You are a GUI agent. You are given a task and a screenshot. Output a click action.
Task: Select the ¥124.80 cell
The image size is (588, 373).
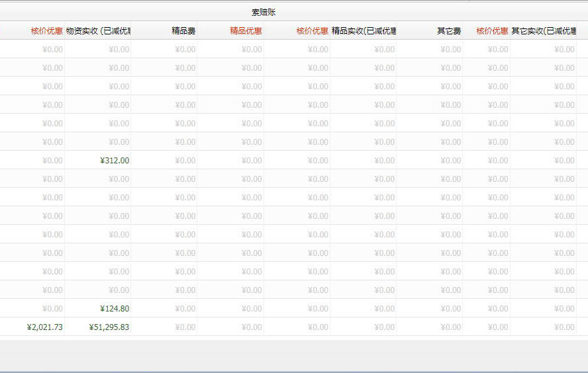[114, 308]
